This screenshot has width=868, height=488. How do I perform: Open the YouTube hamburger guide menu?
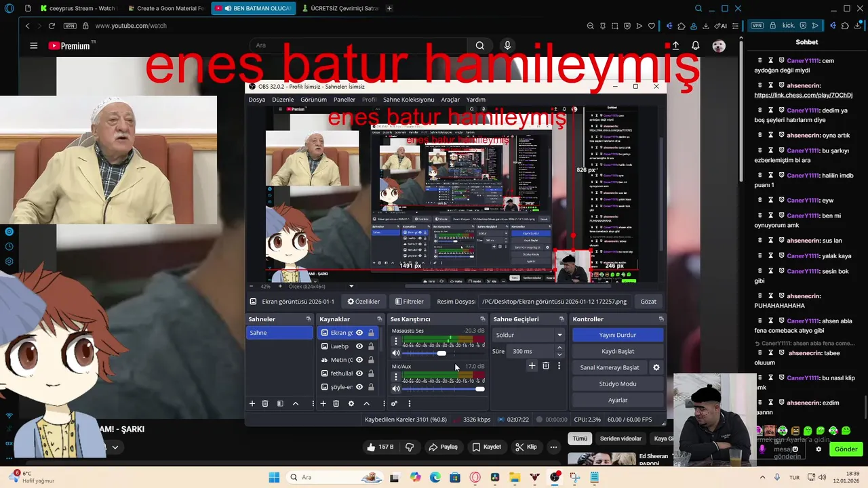[x=34, y=45]
